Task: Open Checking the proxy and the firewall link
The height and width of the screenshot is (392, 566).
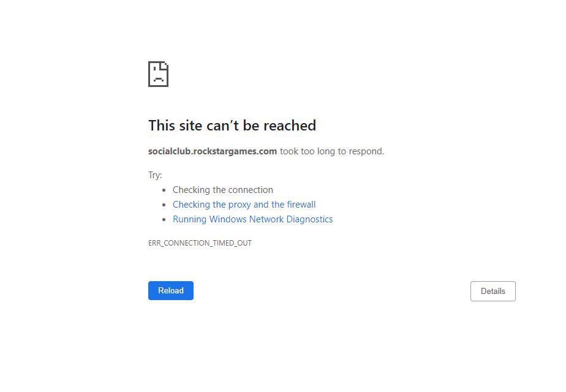Action: click(244, 205)
